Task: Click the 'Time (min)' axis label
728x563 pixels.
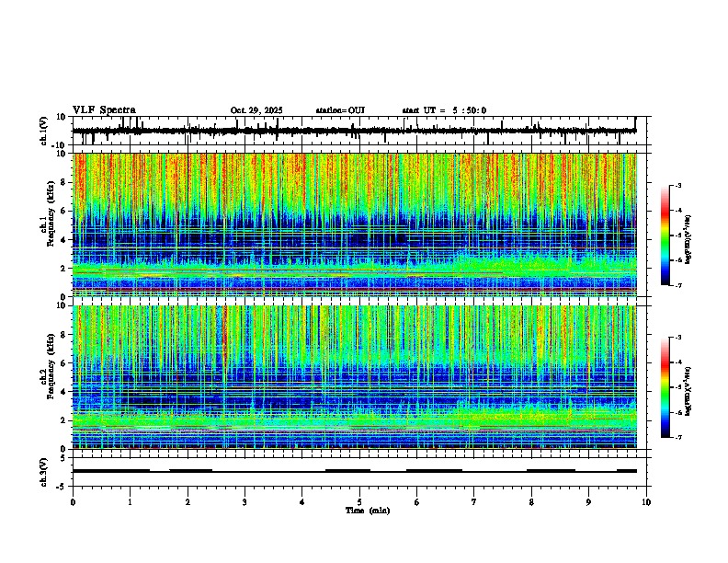Action: tap(368, 511)
